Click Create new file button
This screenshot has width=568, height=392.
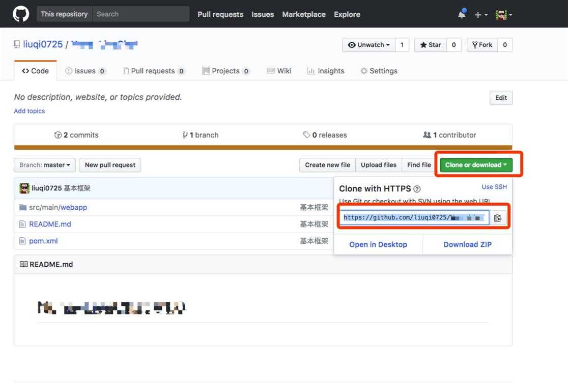(327, 165)
